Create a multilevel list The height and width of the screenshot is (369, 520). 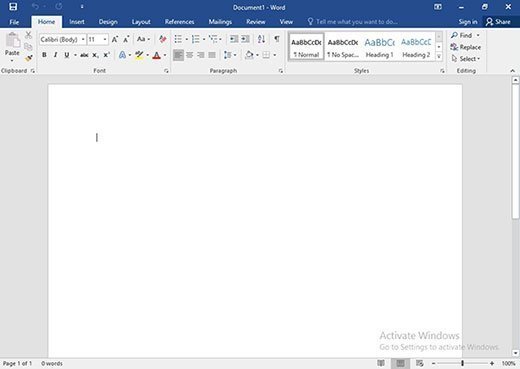coord(213,39)
